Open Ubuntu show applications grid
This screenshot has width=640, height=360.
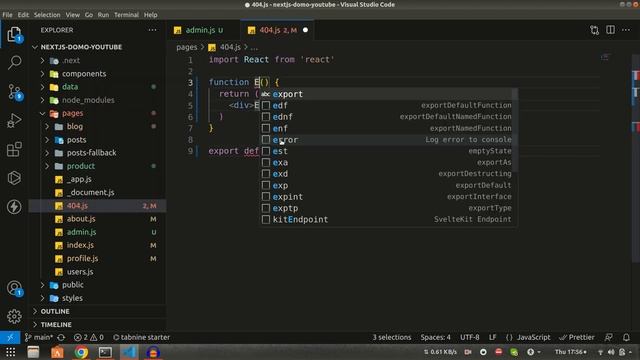coord(11,352)
